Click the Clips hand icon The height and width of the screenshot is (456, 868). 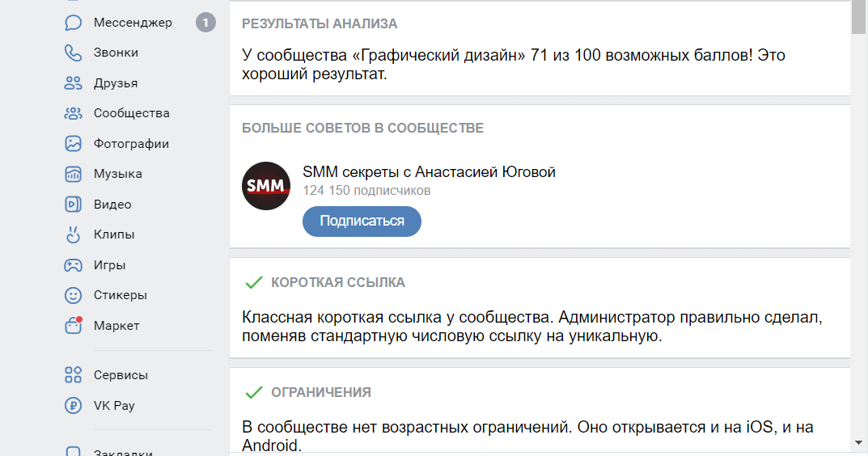(74, 234)
